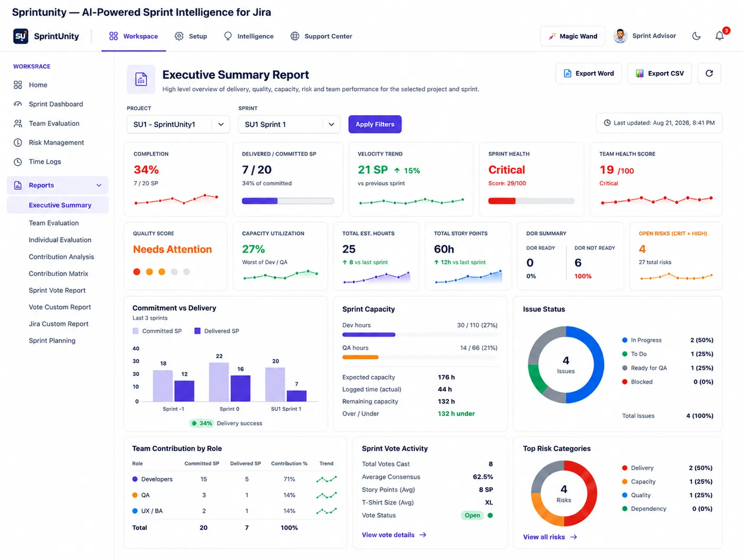The image size is (743, 560).
Task: Open Contribution Matrix report
Action: (58, 274)
